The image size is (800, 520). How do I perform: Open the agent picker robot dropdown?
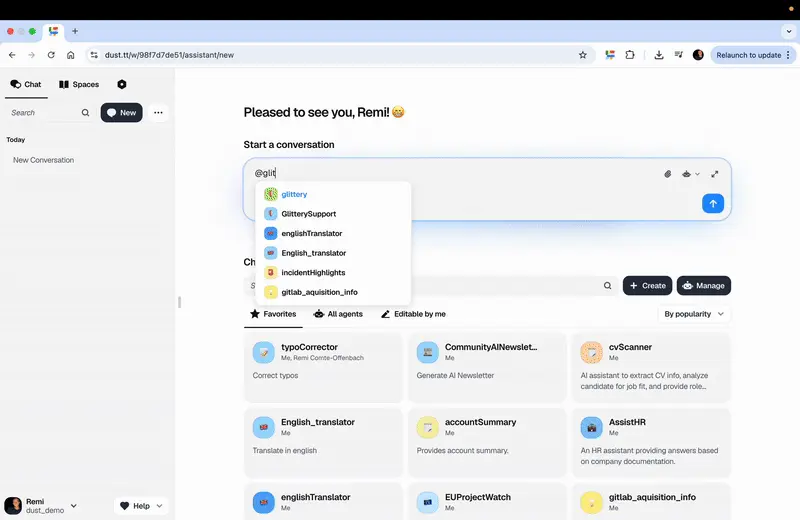[x=691, y=174]
